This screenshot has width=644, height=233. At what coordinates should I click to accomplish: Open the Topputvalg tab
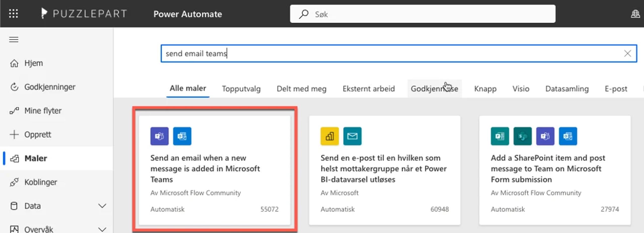241,89
